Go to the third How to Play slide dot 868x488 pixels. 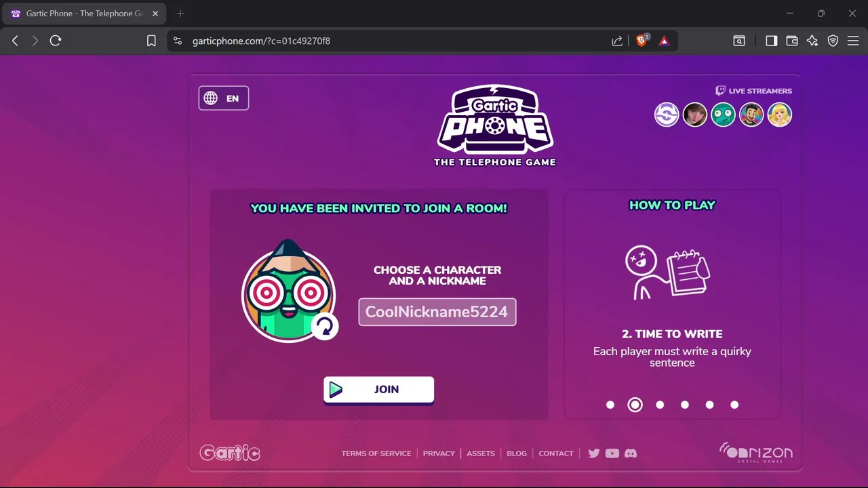(x=660, y=405)
